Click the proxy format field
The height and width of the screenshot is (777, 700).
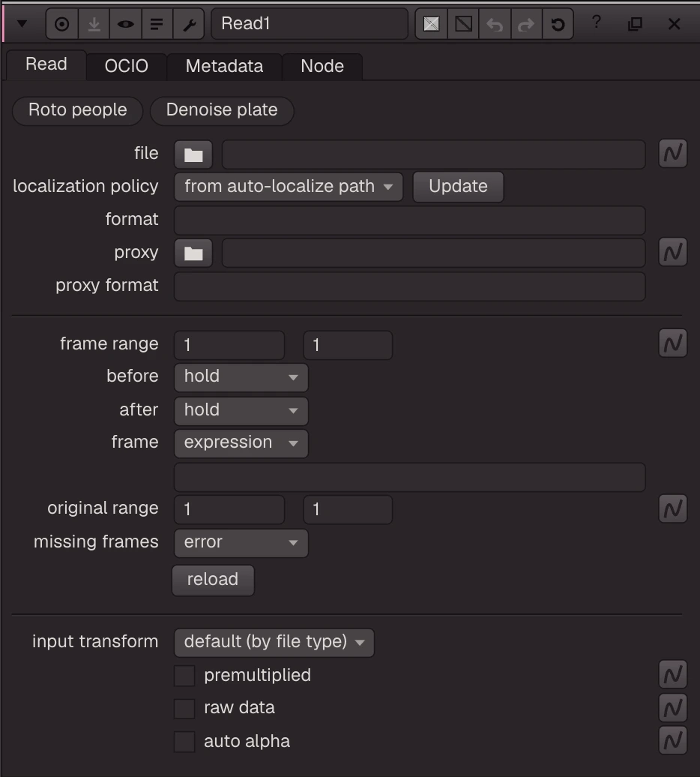[410, 286]
